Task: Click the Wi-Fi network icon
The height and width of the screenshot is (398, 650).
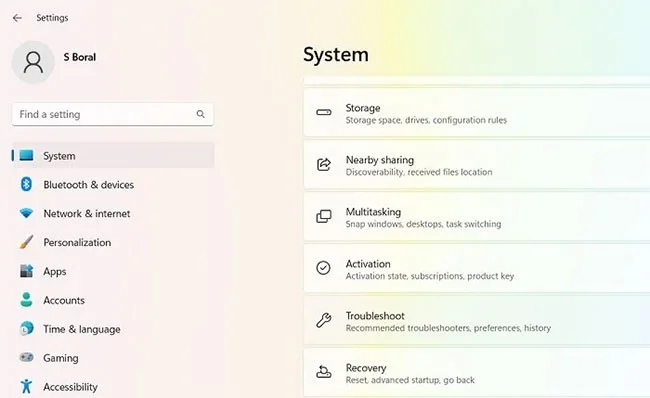Action: pyautogui.click(x=27, y=213)
